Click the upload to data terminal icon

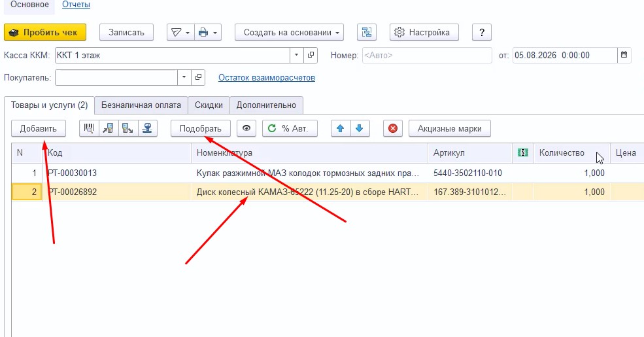127,129
